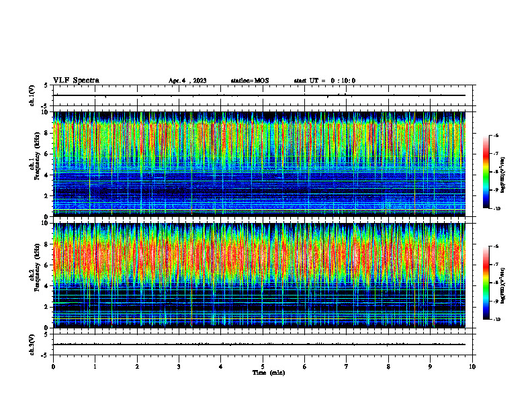Screen dimensions: 532x411
Task: Click the "7" tick on the time axis
Action: pos(347,367)
